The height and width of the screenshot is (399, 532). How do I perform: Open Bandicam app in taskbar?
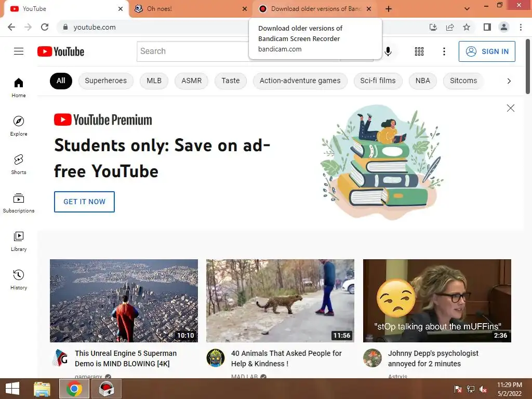[x=107, y=389]
